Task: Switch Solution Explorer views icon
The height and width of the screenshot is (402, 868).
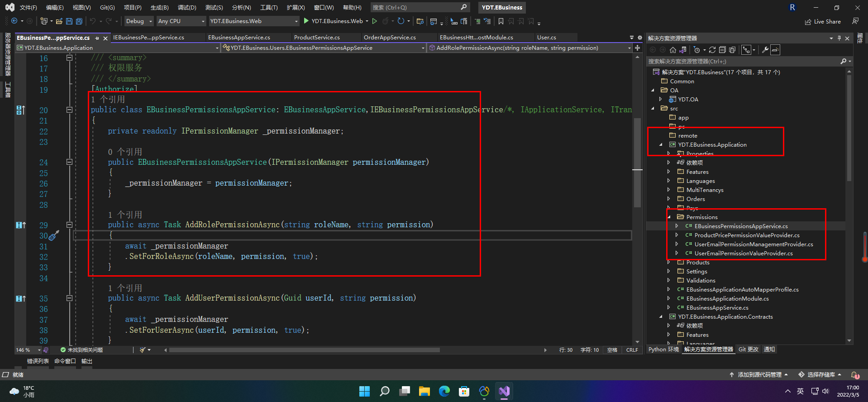Action: coord(683,50)
